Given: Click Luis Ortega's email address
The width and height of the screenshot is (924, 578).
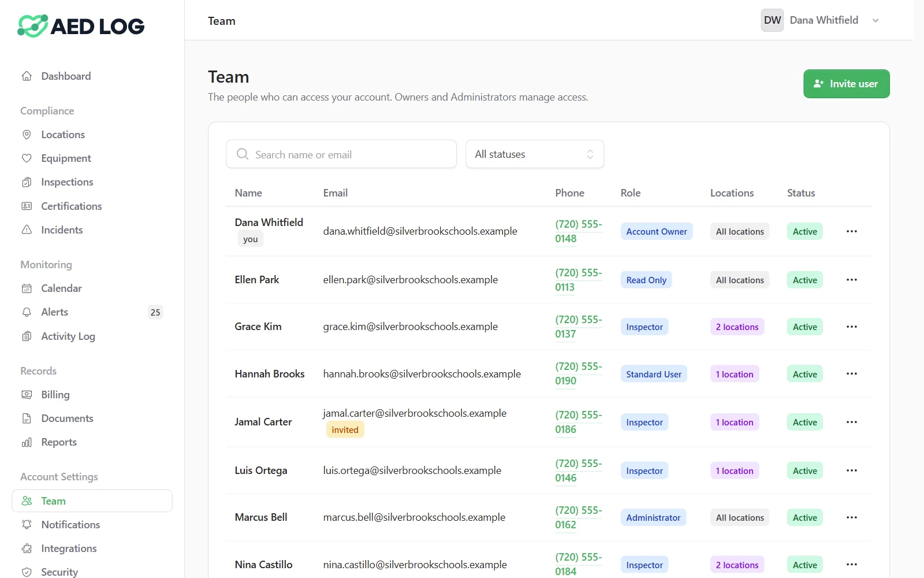Looking at the screenshot, I should pos(412,470).
